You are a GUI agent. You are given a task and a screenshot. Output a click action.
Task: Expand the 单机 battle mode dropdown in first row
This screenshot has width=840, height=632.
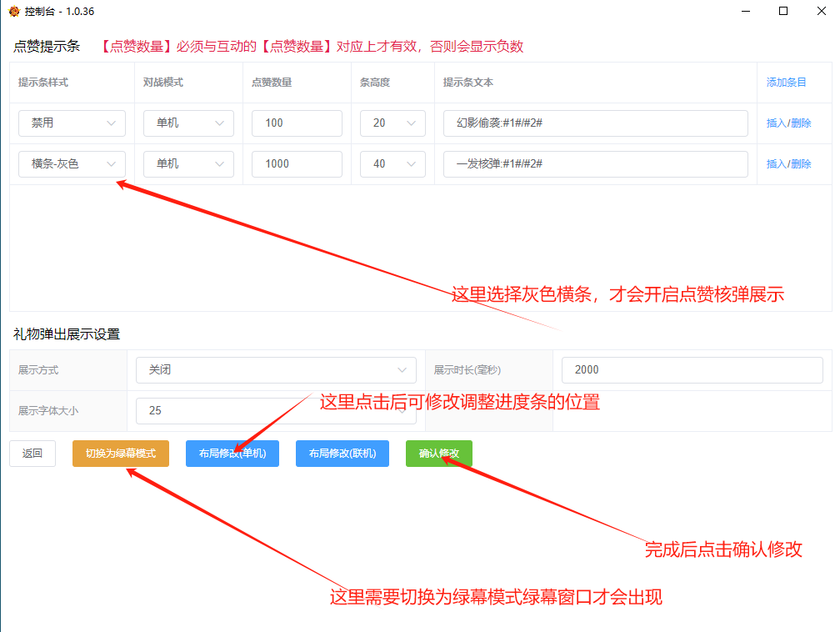point(188,123)
